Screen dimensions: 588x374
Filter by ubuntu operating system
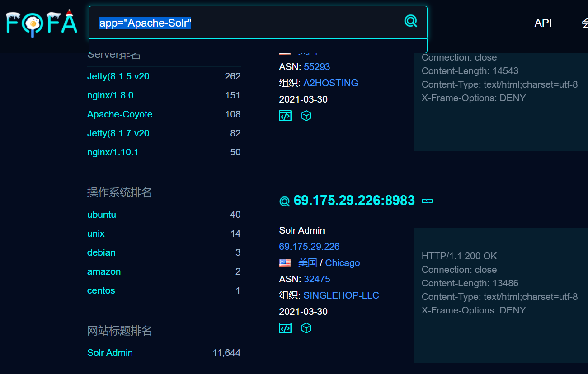[x=102, y=215]
